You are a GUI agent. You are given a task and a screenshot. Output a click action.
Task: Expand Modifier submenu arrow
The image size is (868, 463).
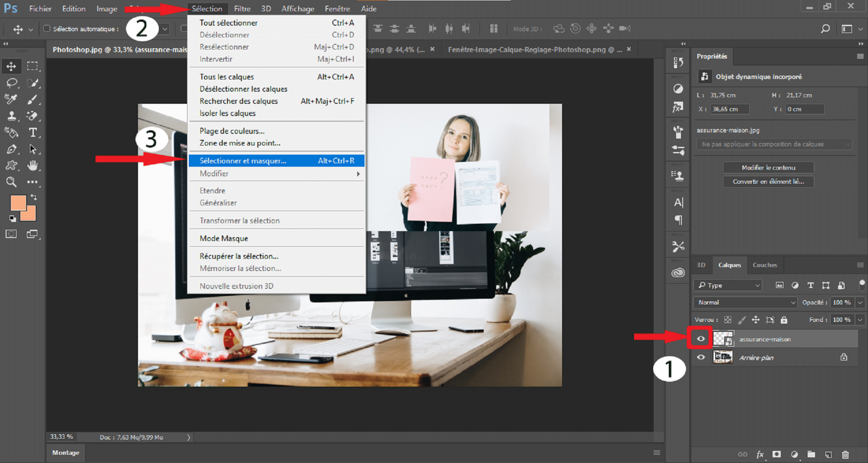pyautogui.click(x=358, y=174)
